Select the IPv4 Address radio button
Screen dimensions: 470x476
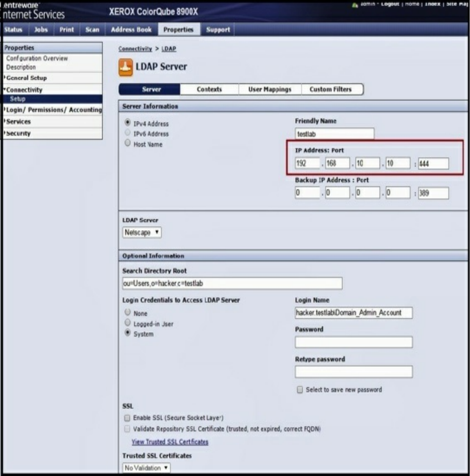[x=128, y=123]
